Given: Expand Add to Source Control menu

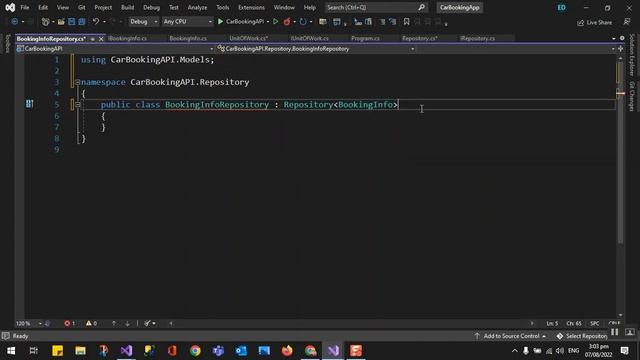Looking at the screenshot, I should (511, 336).
